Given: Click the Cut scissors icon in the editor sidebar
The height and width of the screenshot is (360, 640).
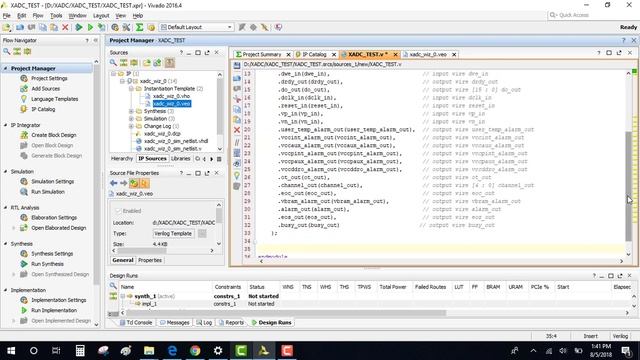Looking at the screenshot, I should pos(237,99).
